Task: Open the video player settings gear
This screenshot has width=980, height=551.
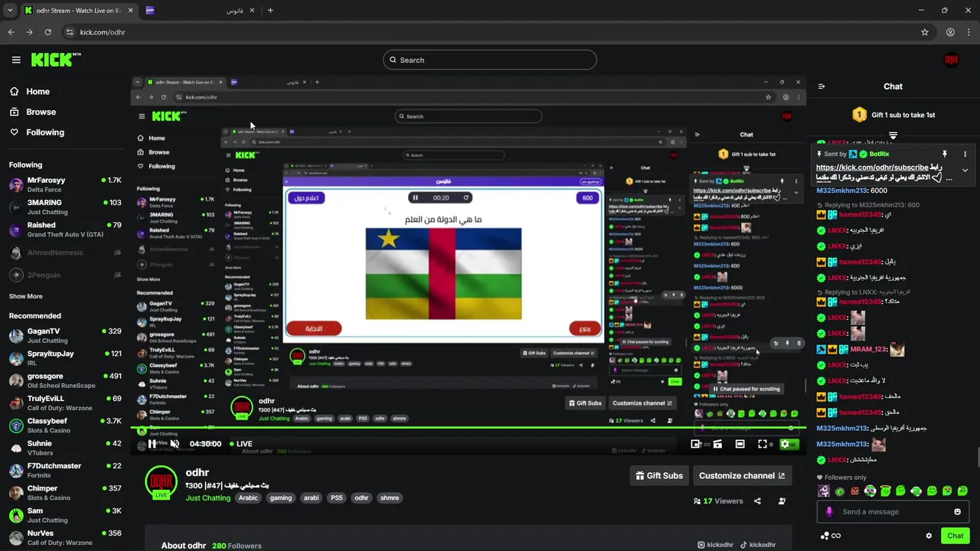Action: pyautogui.click(x=785, y=444)
